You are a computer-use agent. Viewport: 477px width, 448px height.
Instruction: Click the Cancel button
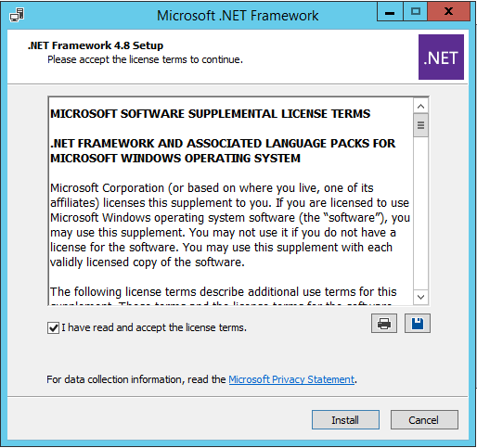click(424, 420)
